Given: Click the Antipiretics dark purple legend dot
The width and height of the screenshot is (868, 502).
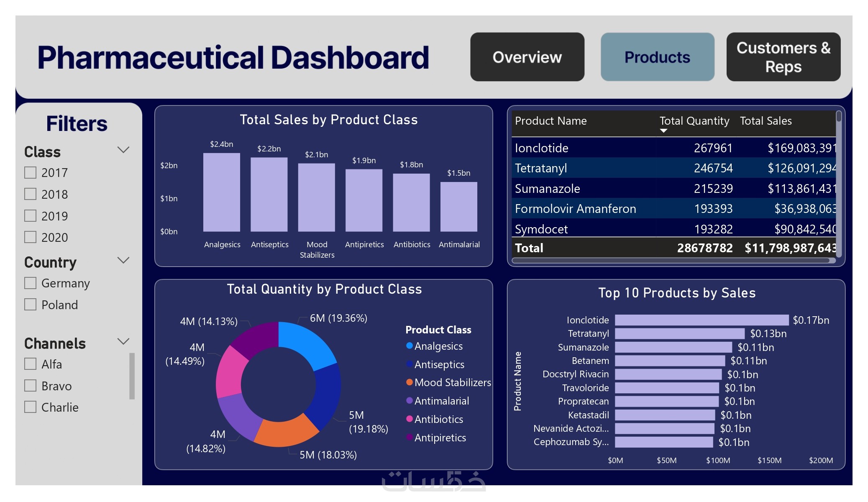Looking at the screenshot, I should pyautogui.click(x=410, y=437).
